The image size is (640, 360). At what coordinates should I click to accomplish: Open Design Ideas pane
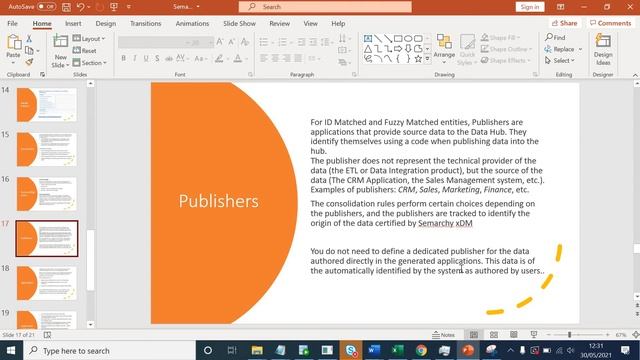[603, 50]
